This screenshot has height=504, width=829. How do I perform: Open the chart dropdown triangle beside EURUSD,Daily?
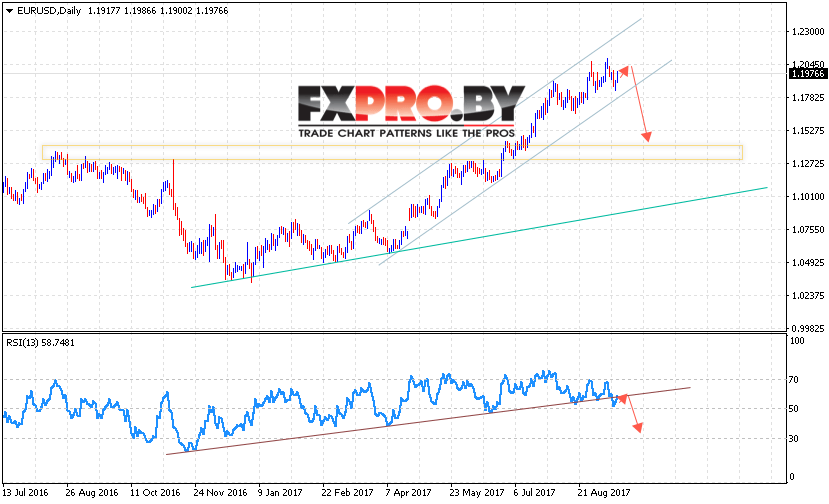coord(9,11)
